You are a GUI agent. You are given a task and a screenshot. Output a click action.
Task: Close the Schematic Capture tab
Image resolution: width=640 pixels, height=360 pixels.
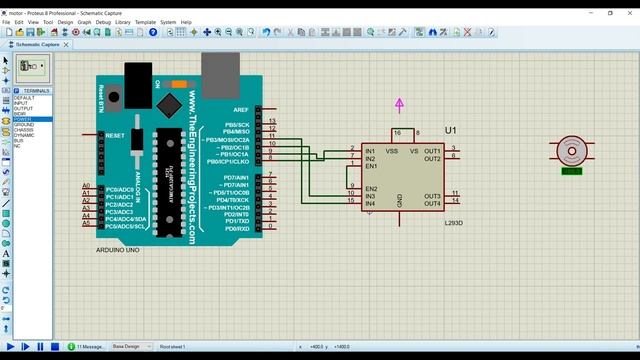point(66,44)
